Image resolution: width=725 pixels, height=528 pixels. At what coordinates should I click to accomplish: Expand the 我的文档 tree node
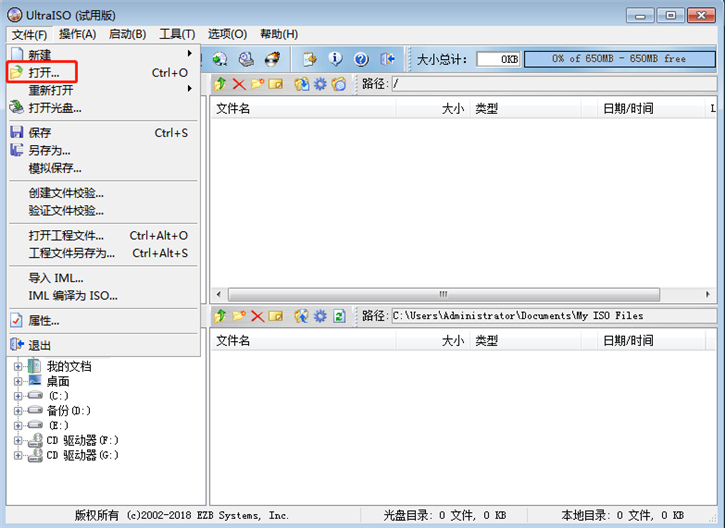pyautogui.click(x=18, y=367)
